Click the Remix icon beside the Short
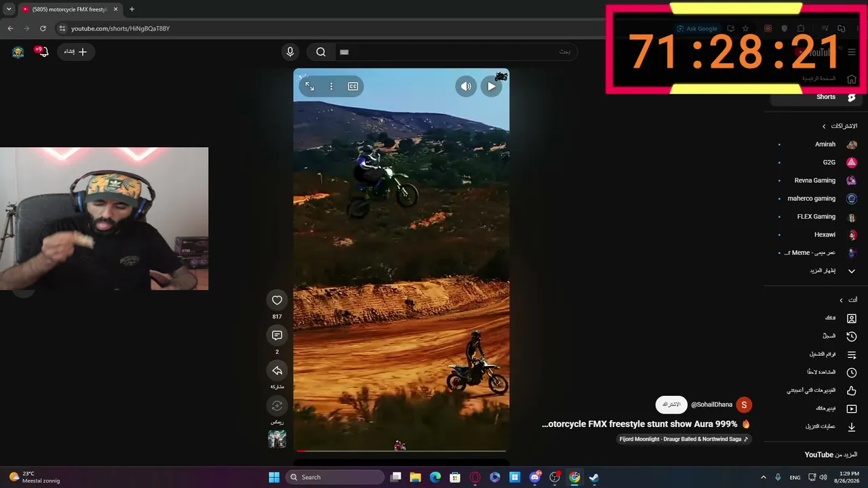The height and width of the screenshot is (488, 868). (277, 406)
